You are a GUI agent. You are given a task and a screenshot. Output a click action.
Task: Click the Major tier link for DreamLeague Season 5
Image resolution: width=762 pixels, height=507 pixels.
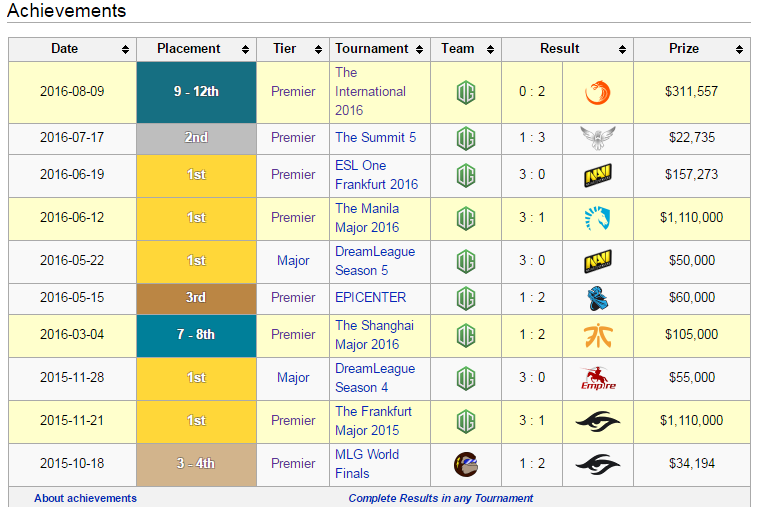click(293, 261)
